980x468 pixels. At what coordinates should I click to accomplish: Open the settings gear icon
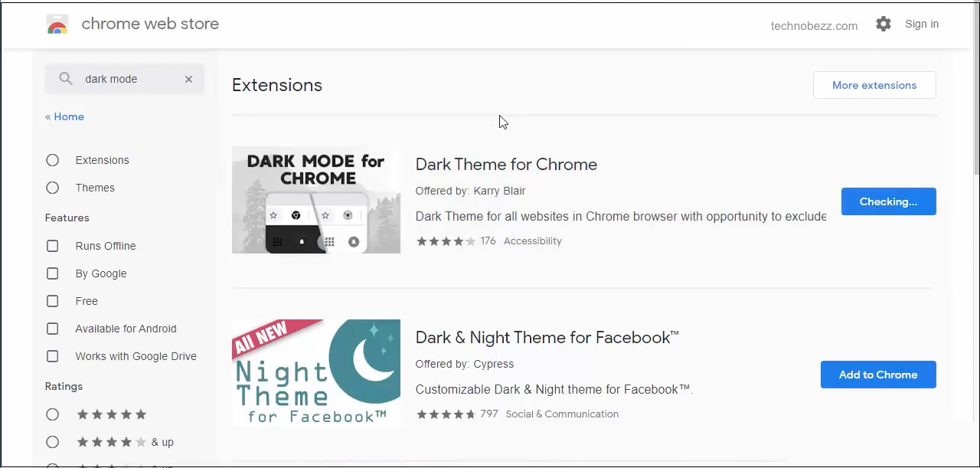[884, 25]
